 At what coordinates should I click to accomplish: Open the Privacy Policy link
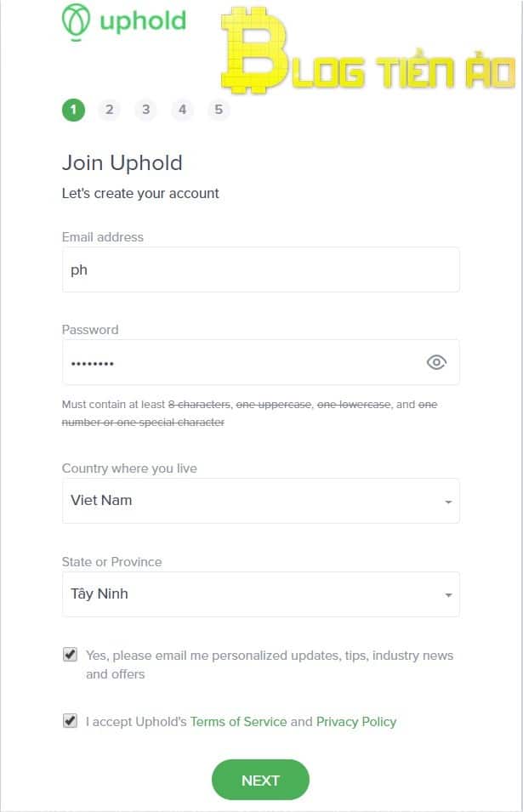(x=356, y=722)
